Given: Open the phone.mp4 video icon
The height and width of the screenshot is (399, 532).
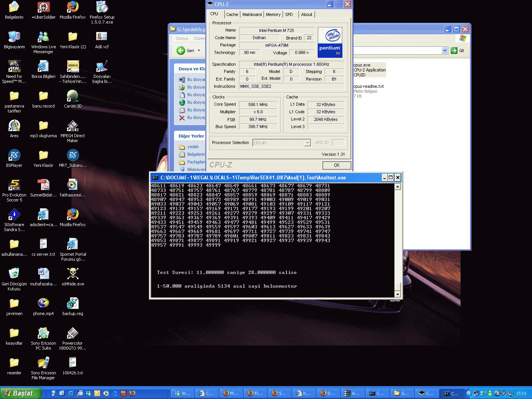Looking at the screenshot, I should pos(43,306).
